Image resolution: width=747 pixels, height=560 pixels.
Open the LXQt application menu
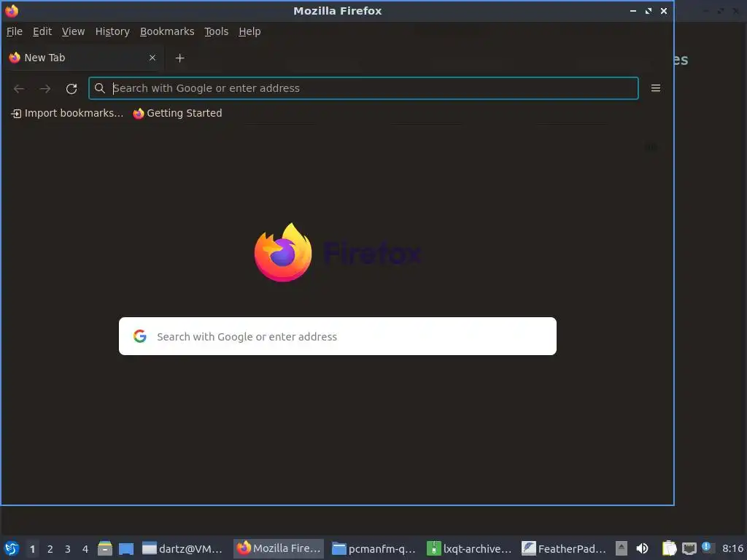point(12,548)
